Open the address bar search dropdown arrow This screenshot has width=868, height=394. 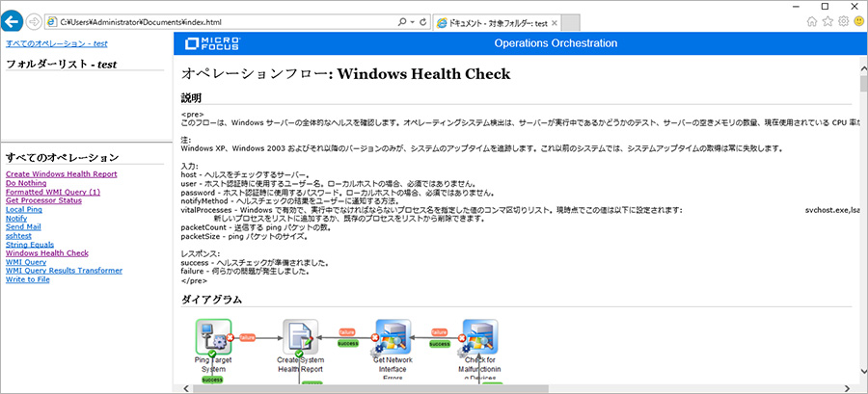point(411,21)
